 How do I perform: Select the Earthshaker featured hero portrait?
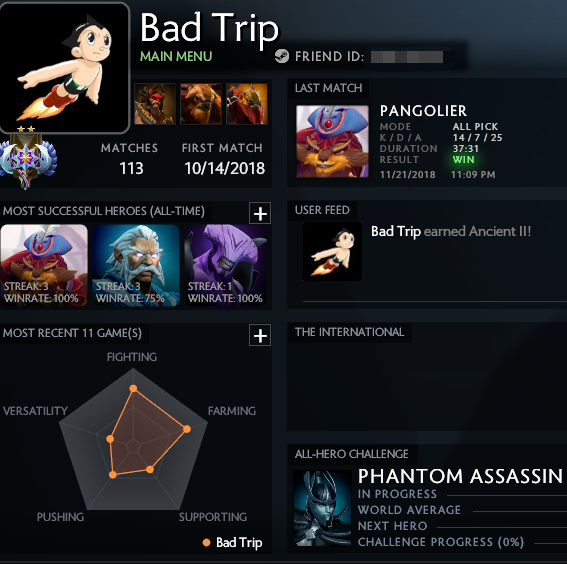click(201, 104)
